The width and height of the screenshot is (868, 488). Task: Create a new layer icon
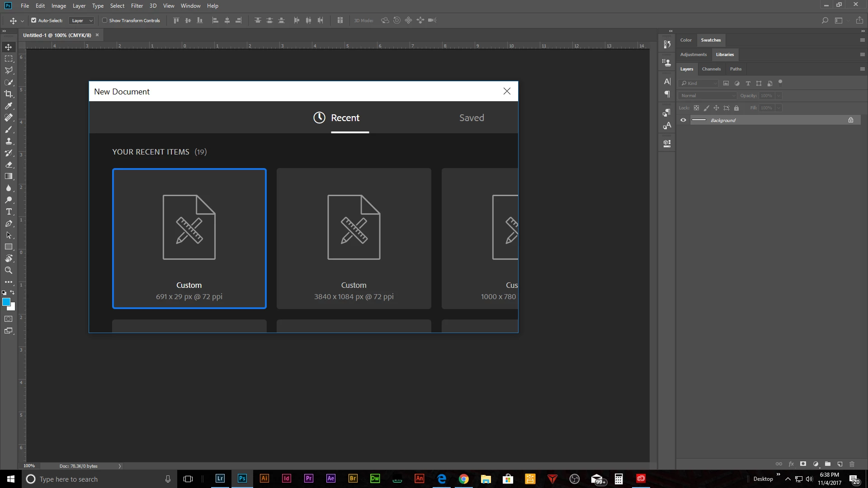pyautogui.click(x=840, y=464)
